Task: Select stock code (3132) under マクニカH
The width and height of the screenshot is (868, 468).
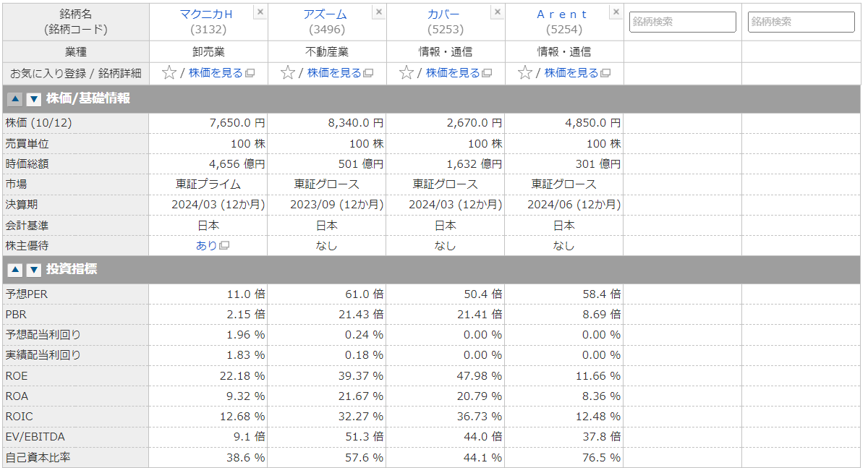Action: [x=208, y=30]
